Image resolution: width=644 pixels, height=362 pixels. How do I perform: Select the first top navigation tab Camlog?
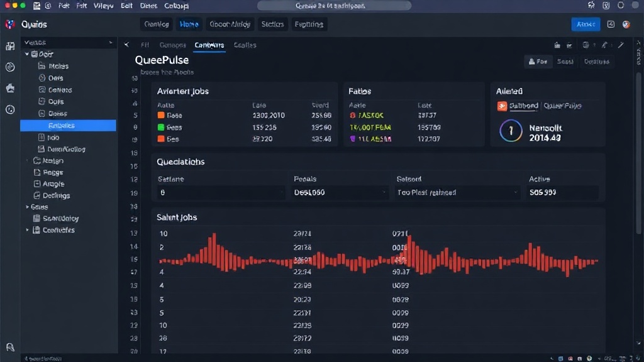tap(157, 25)
